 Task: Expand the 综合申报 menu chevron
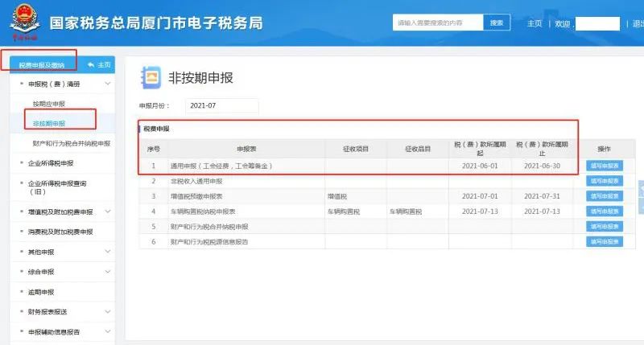point(108,272)
